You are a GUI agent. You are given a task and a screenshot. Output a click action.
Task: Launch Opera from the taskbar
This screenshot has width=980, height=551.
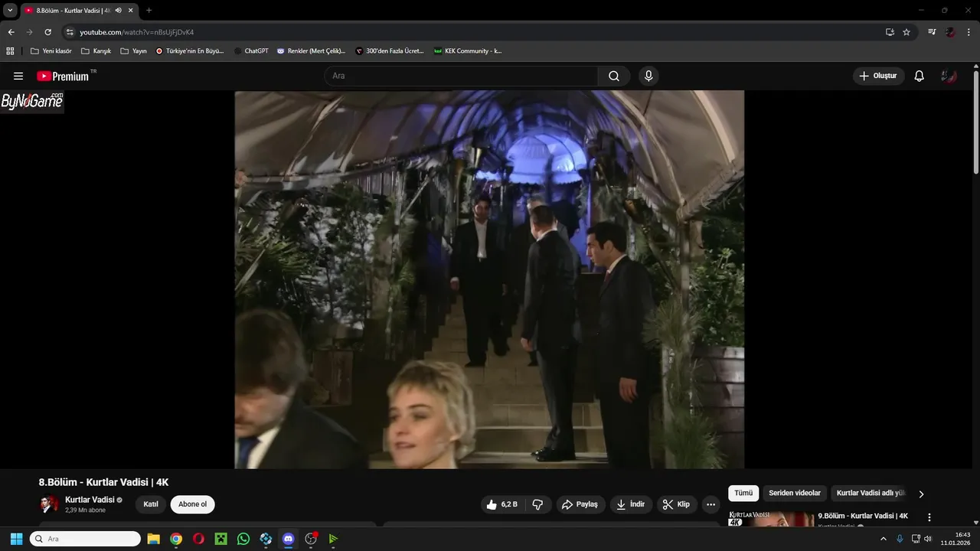pos(198,539)
